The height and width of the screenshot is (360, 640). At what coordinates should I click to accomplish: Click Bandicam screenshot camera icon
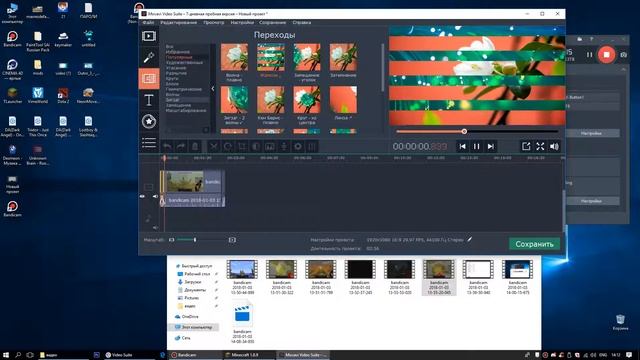(x=623, y=55)
